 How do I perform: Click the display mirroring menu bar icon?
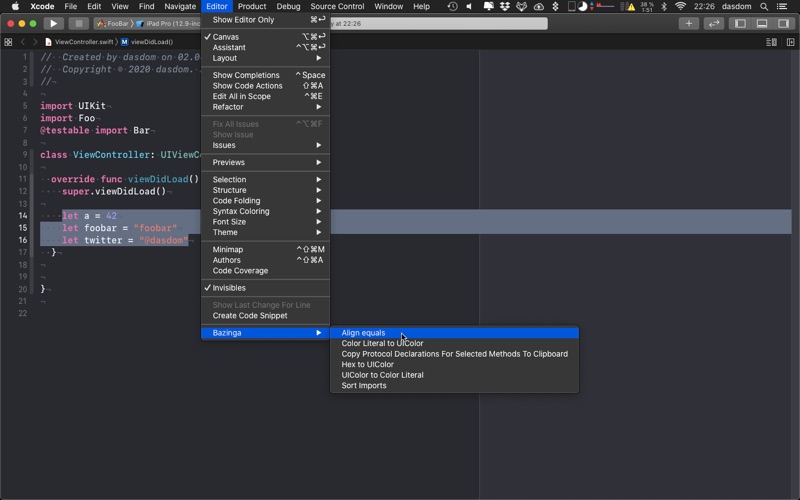click(488, 6)
